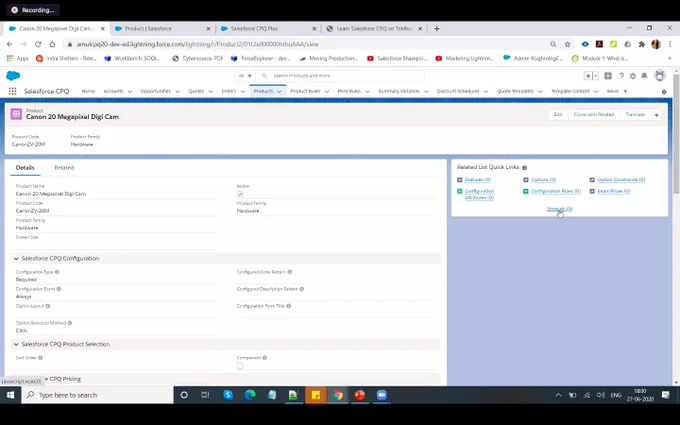Click the Configured Description Pattern help icon
Image resolution: width=680 pixels, height=425 pixels.
pos(302,289)
